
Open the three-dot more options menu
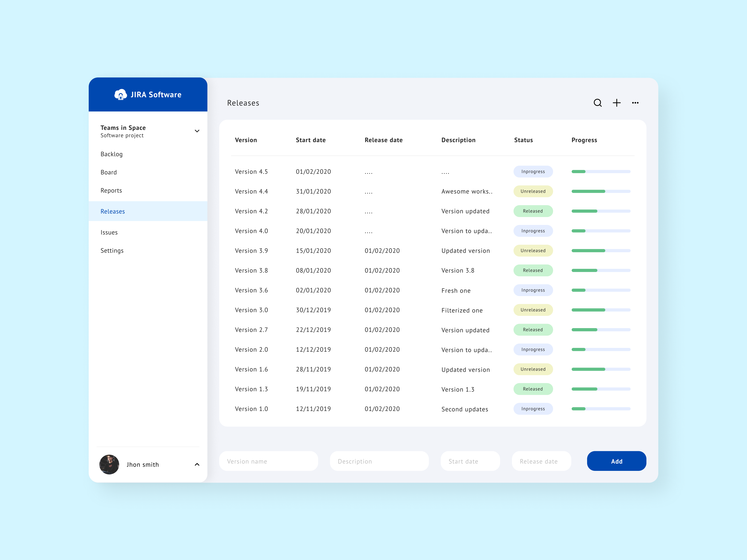[635, 103]
